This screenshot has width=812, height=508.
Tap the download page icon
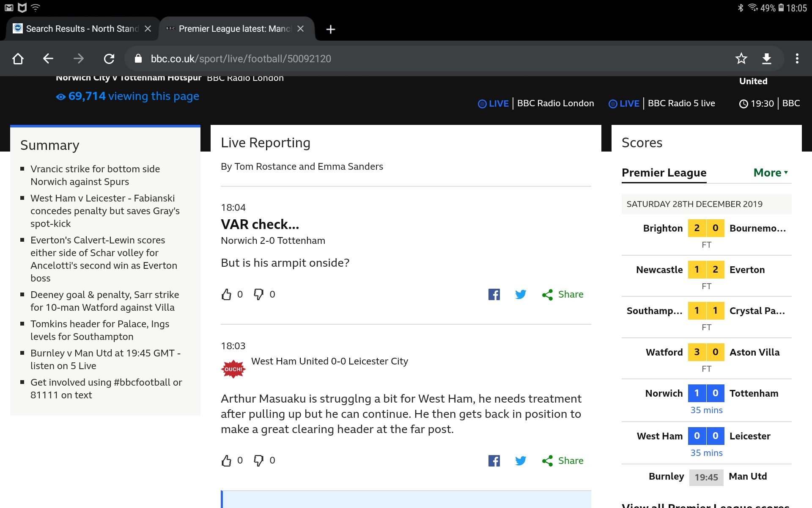(767, 58)
